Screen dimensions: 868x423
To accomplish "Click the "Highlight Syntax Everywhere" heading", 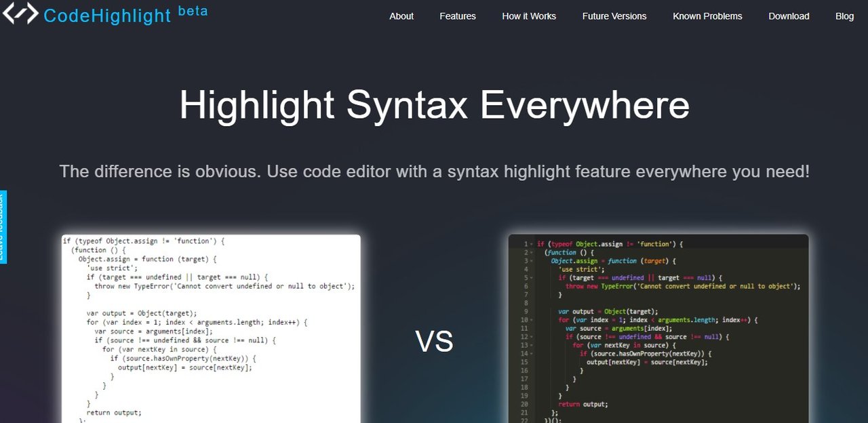I will point(434,106).
